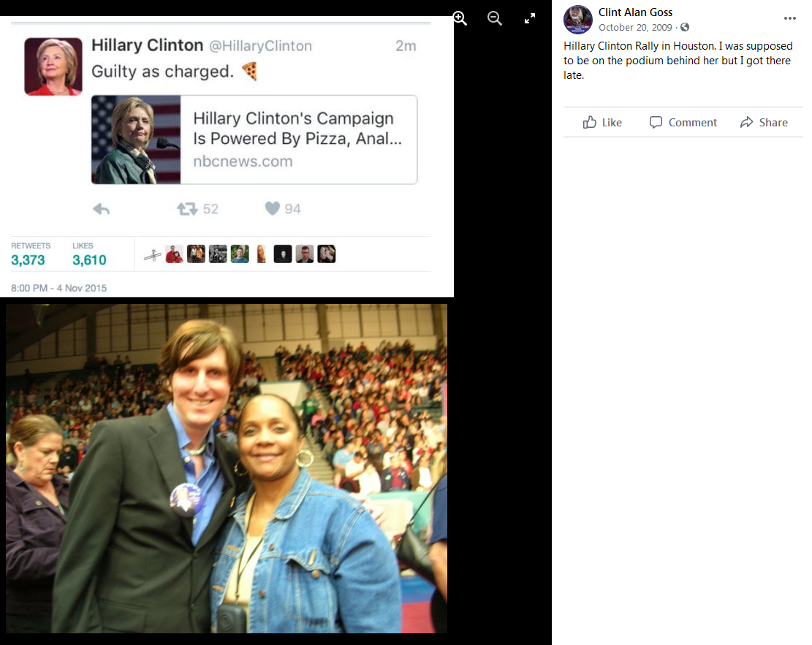Click the retweet icon showing 52
Screen dimensions: 812x645
[187, 209]
